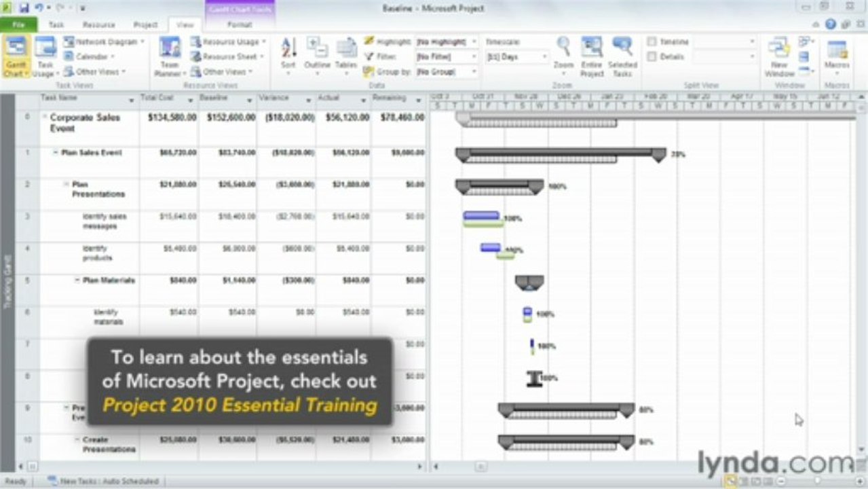The image size is (868, 489).
Task: Click the Switch Windows icon
Action: click(x=806, y=42)
